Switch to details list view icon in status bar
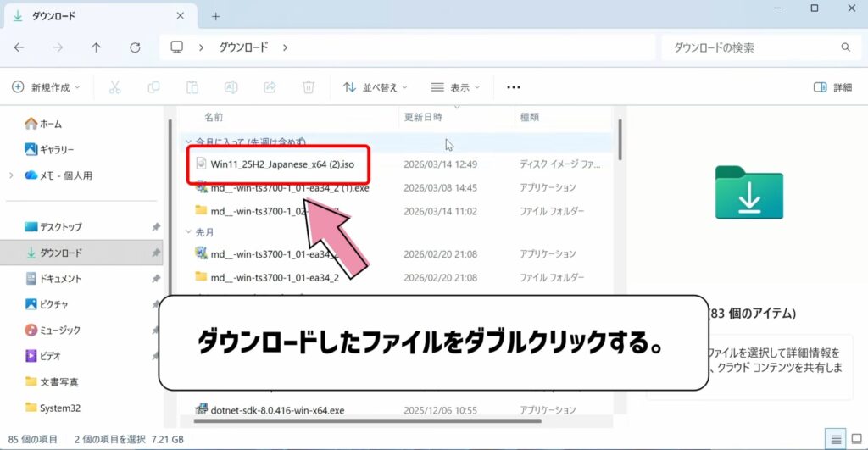 coord(836,439)
